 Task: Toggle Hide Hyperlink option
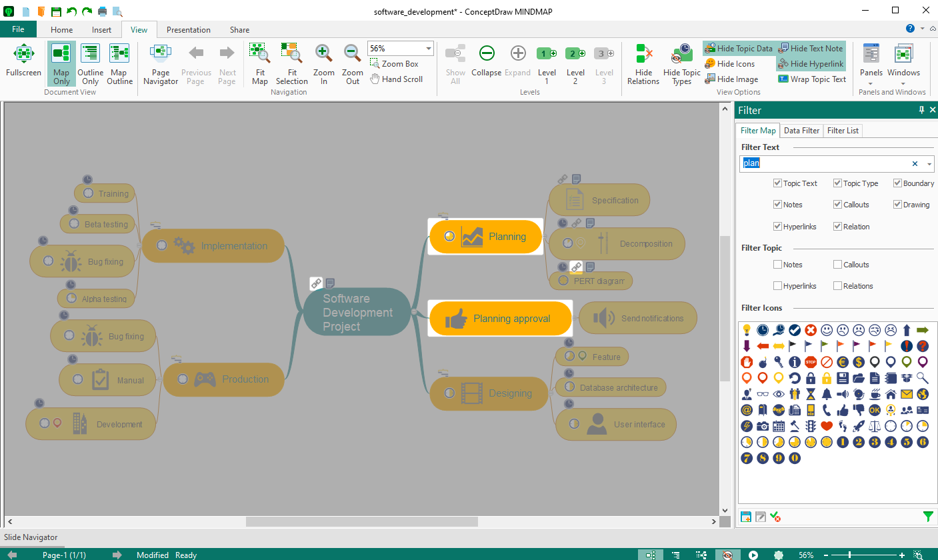(811, 64)
